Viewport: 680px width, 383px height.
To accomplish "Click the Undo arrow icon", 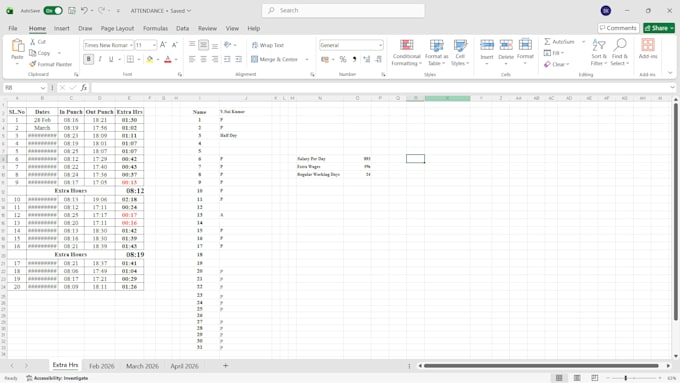I will 85,10.
